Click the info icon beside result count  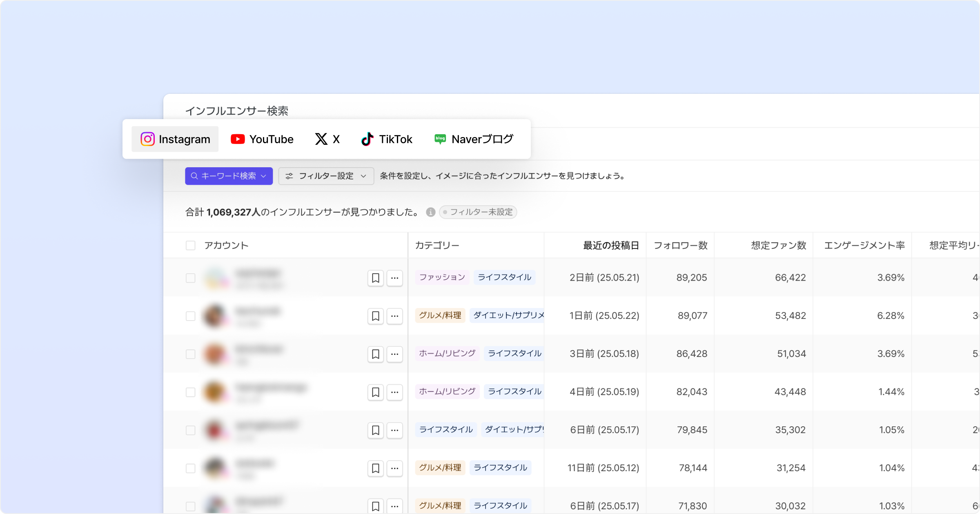(430, 212)
